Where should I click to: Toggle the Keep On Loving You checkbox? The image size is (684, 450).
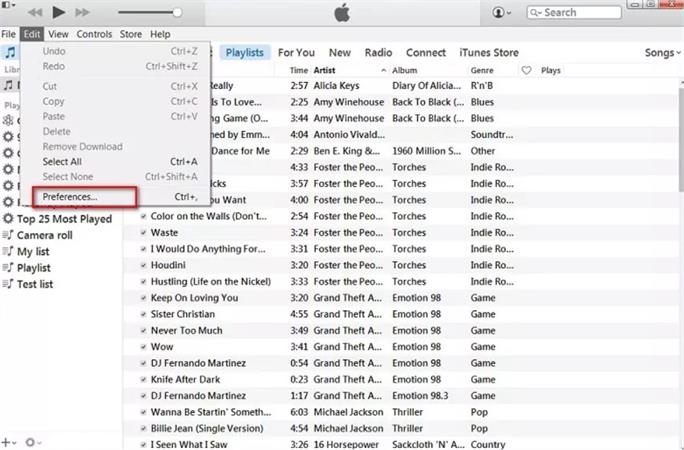pos(143,298)
